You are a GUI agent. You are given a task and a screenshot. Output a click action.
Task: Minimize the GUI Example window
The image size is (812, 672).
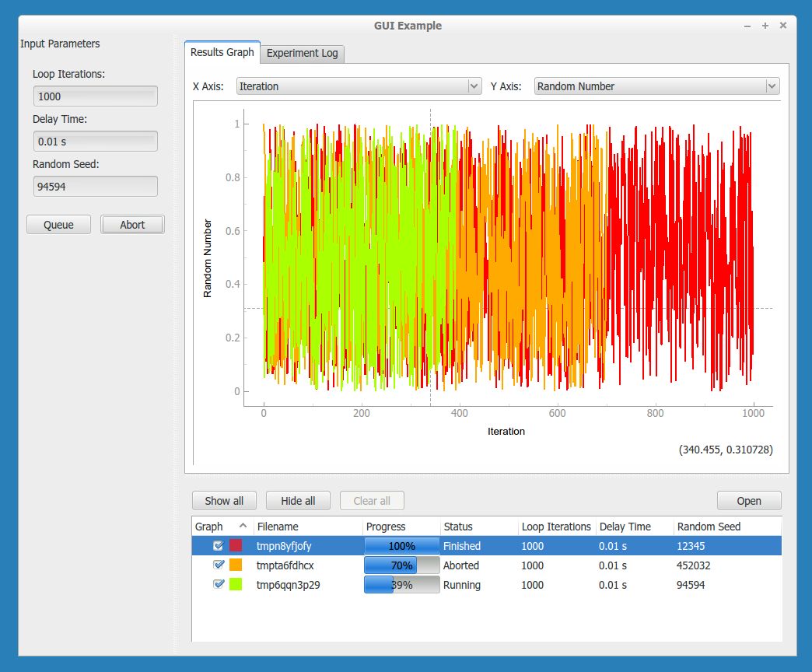[x=747, y=26]
